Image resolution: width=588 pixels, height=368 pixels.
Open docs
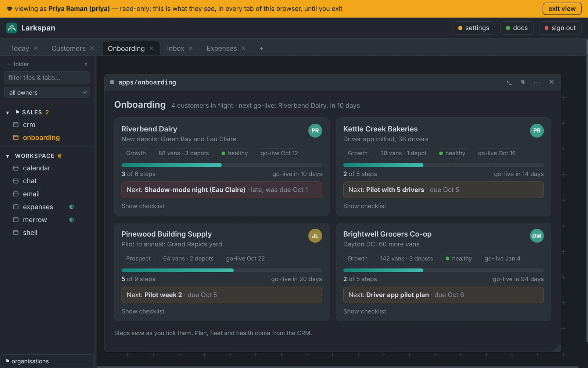click(x=517, y=28)
